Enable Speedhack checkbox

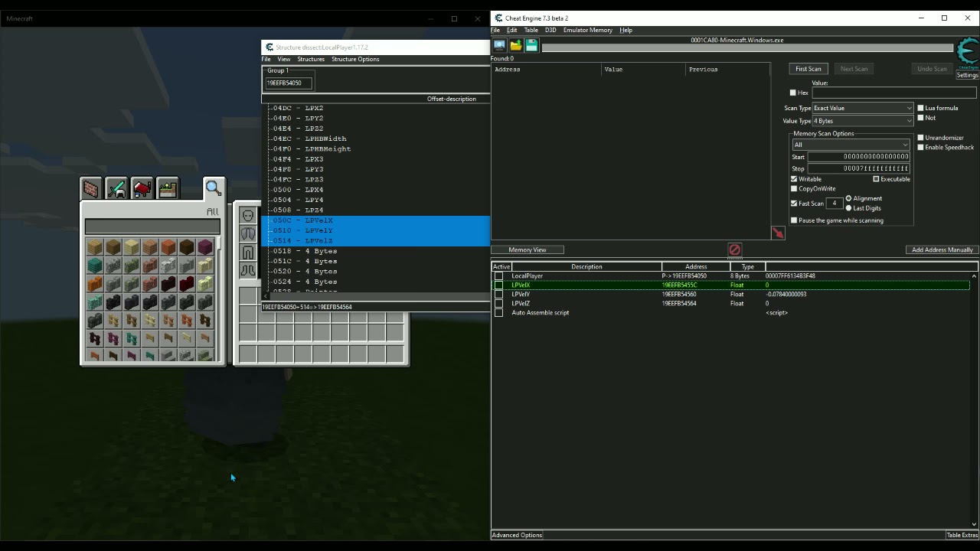(920, 147)
